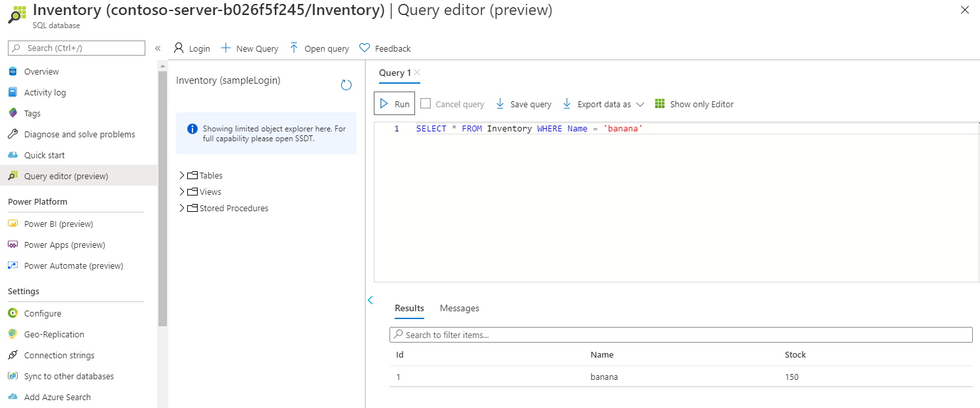This screenshot has height=408, width=980.
Task: Run the SQL query
Action: click(x=393, y=103)
